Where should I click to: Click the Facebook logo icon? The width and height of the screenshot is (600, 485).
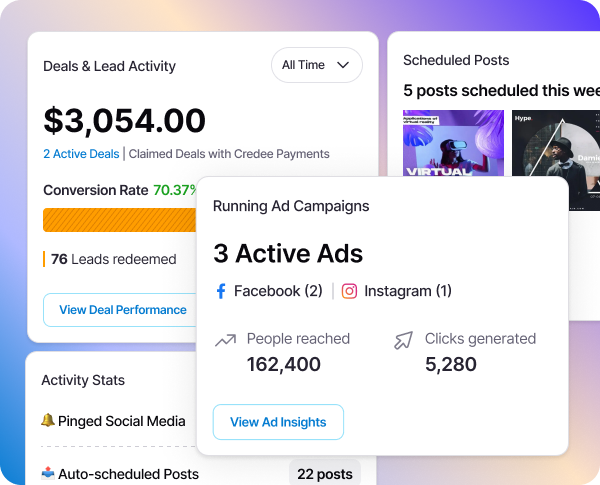pyautogui.click(x=221, y=291)
